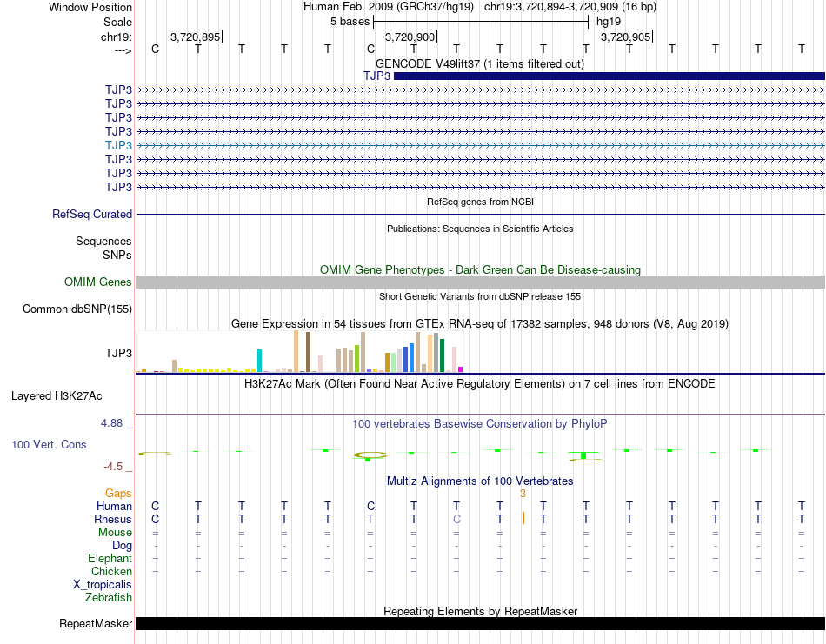This screenshot has height=644, width=826.
Task: Click the 100 Vert. Cons track label
Action: coord(49,444)
